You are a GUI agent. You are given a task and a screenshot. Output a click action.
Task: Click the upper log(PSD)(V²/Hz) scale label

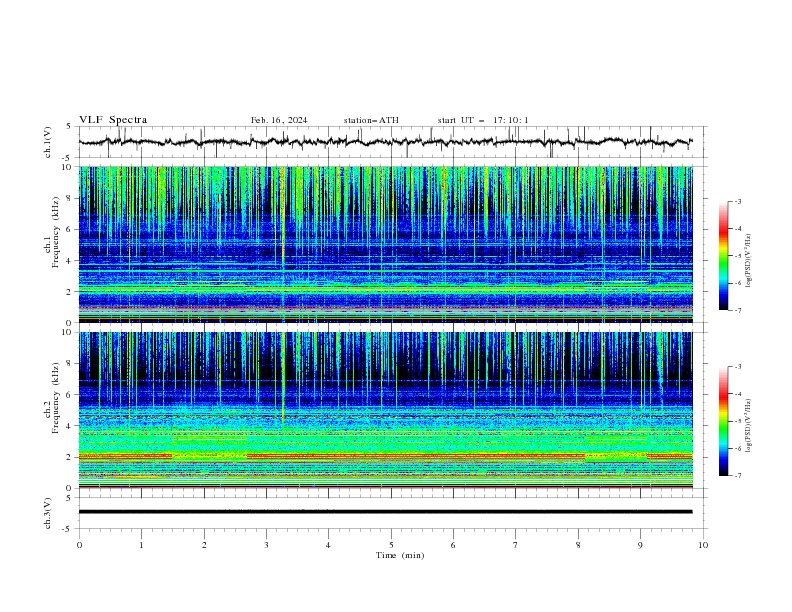coord(748,261)
